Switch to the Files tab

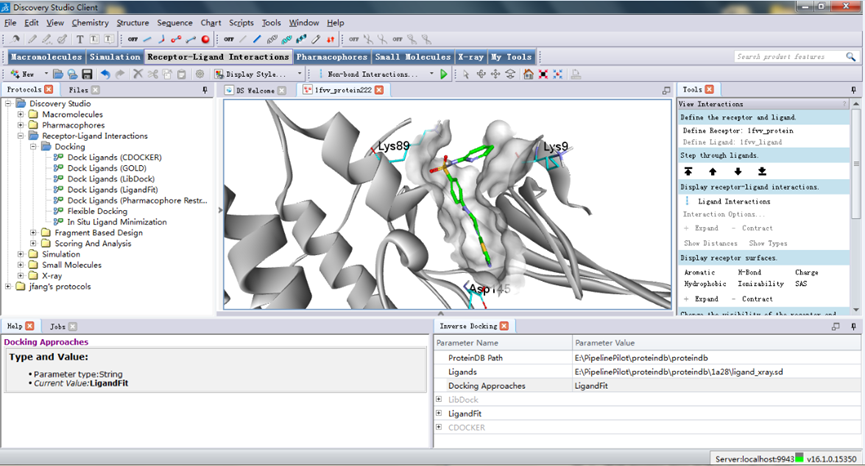(78, 89)
